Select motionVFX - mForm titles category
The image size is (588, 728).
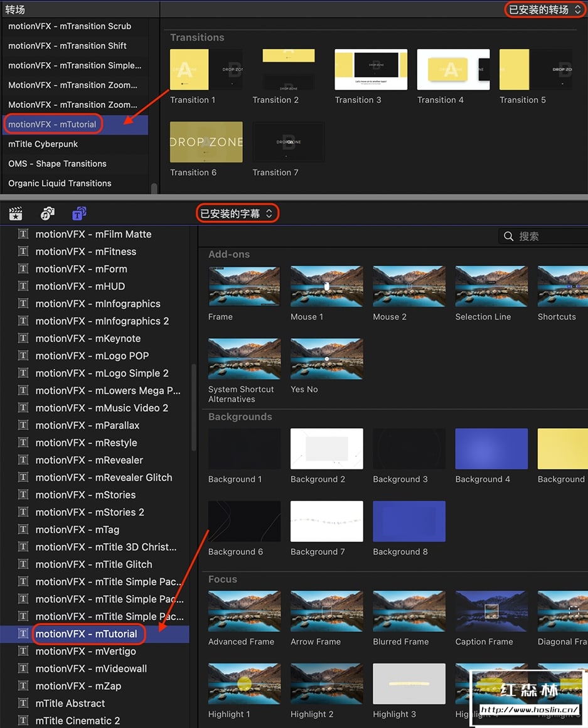(x=81, y=269)
